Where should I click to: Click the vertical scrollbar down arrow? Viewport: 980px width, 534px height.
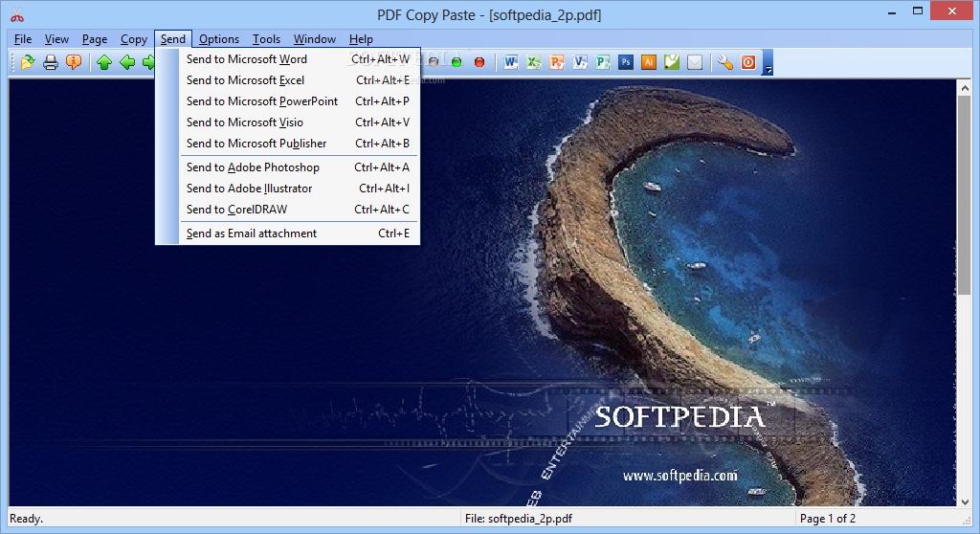[x=965, y=501]
